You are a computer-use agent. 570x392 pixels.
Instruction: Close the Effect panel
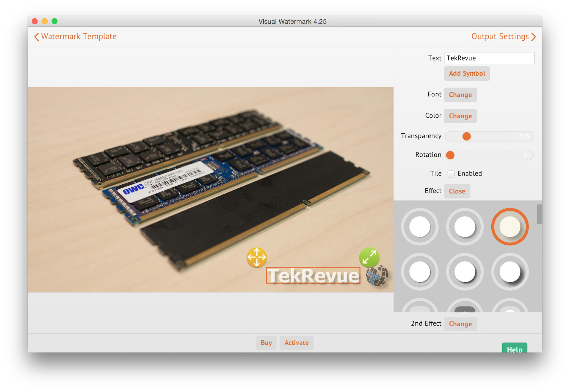tap(457, 191)
